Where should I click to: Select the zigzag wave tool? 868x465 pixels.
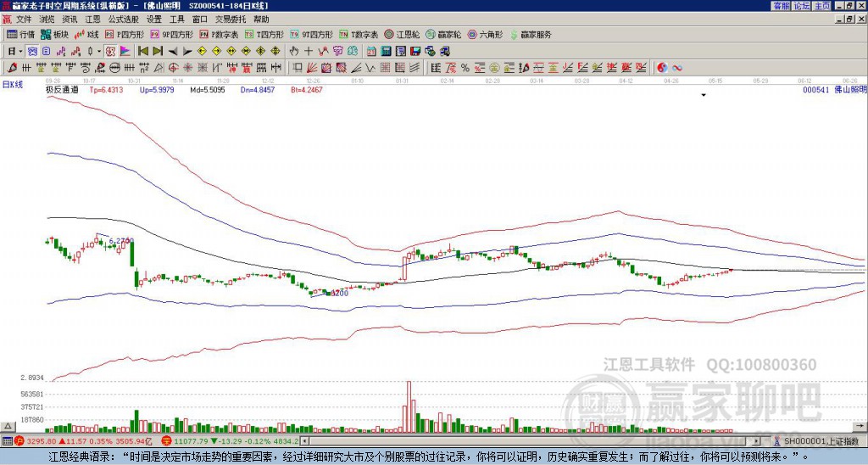[x=370, y=68]
